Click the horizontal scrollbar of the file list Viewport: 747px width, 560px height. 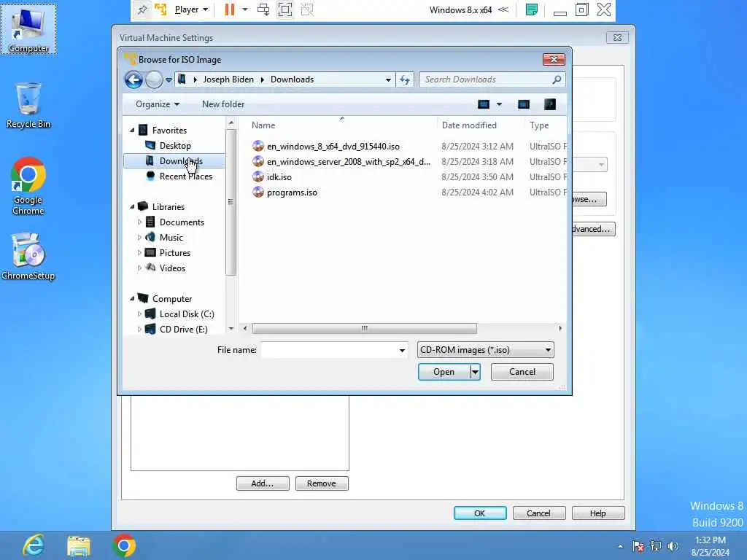(x=365, y=328)
